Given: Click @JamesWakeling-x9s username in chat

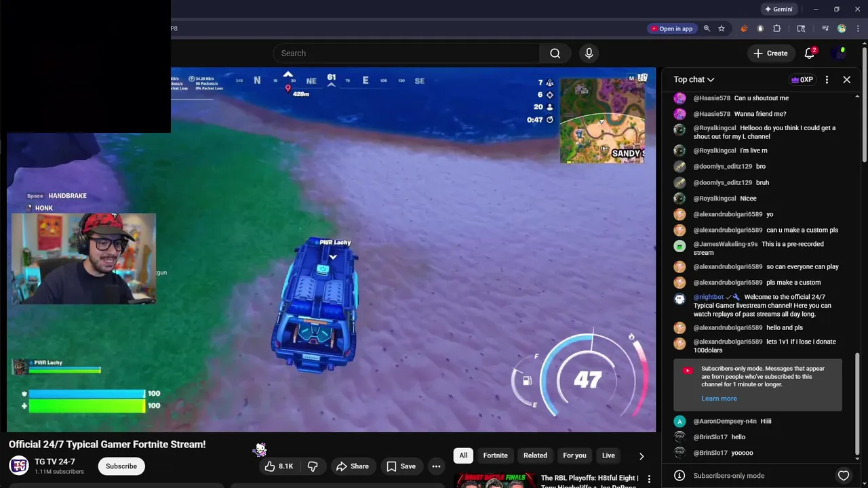Looking at the screenshot, I should 726,244.
